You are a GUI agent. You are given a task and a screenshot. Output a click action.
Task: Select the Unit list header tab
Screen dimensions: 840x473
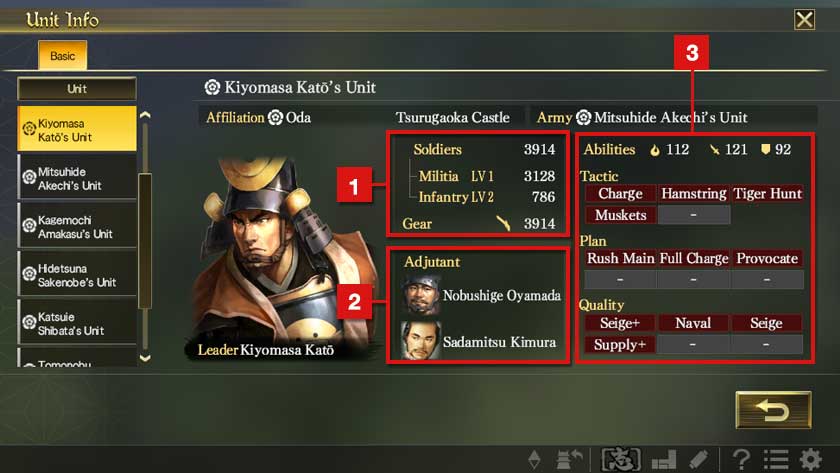tap(77, 89)
